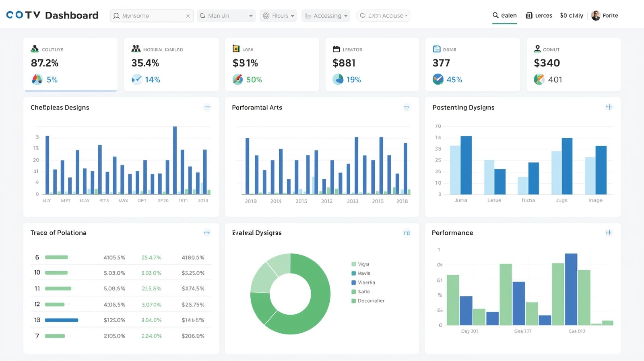
Task: Click the plus icon on Performance panel
Action: click(609, 233)
